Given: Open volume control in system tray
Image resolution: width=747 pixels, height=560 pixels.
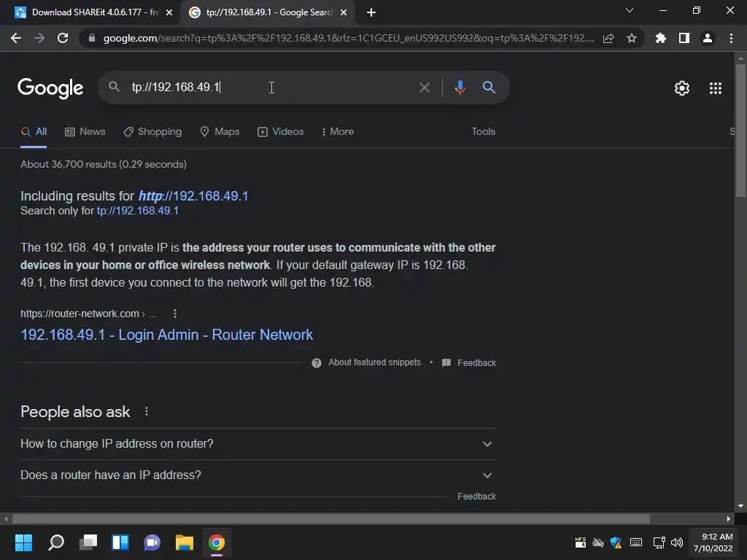Looking at the screenshot, I should tap(677, 542).
